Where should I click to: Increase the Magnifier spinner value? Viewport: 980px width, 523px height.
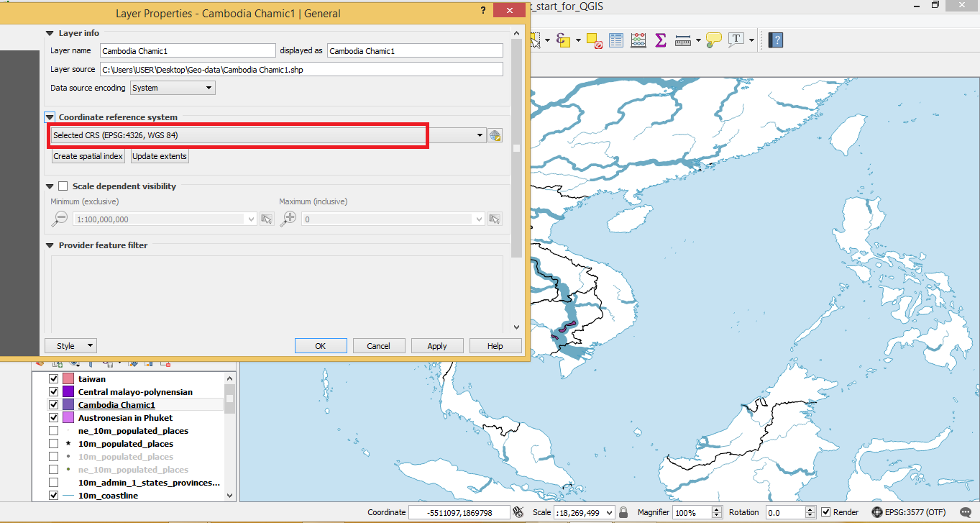pyautogui.click(x=717, y=509)
